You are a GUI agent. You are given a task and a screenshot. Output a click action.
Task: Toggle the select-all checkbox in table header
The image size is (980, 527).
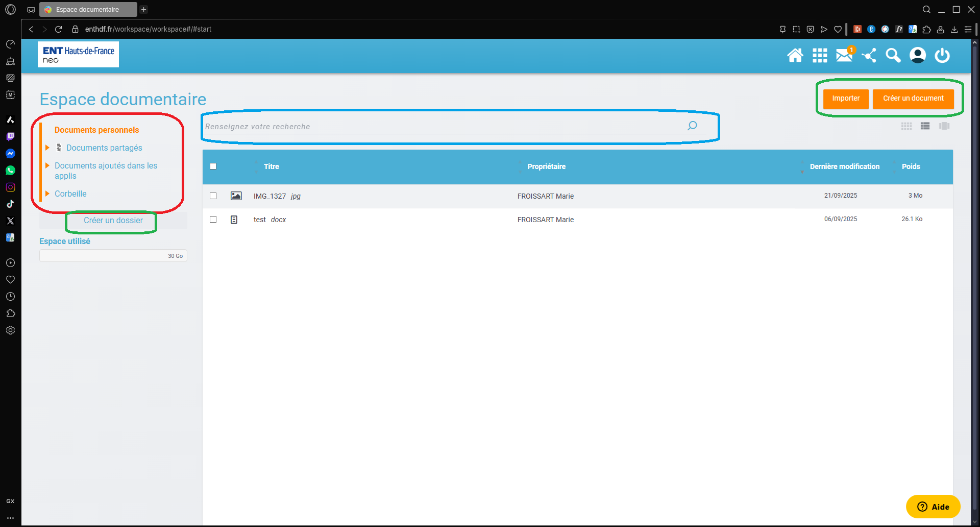[x=213, y=166]
